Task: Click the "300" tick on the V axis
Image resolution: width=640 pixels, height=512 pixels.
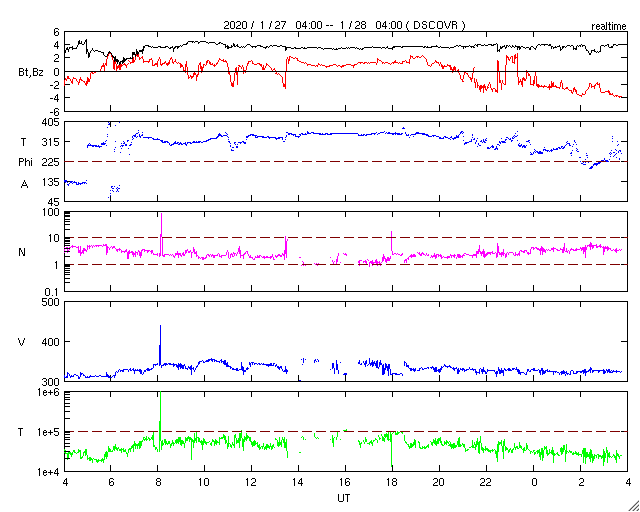Action: click(x=51, y=382)
